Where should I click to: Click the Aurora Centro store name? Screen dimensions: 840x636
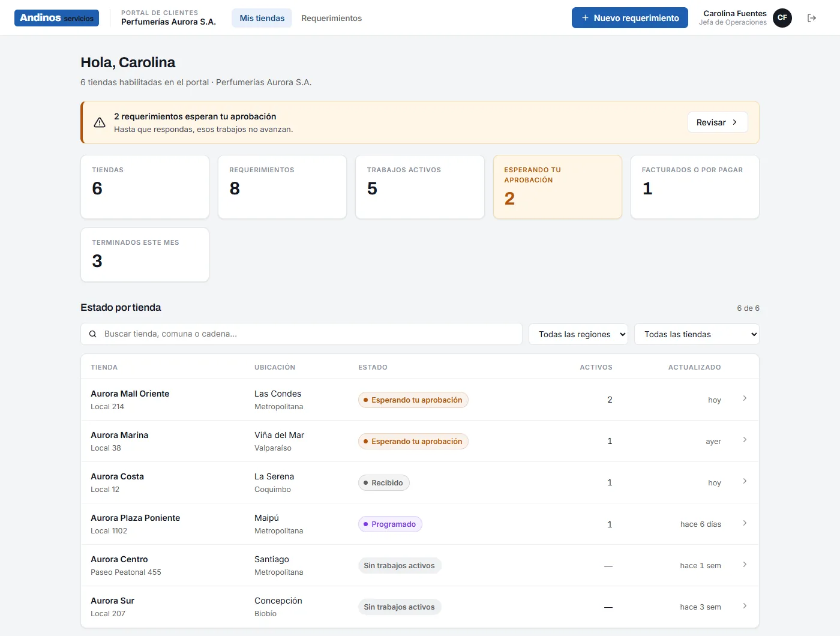click(119, 559)
